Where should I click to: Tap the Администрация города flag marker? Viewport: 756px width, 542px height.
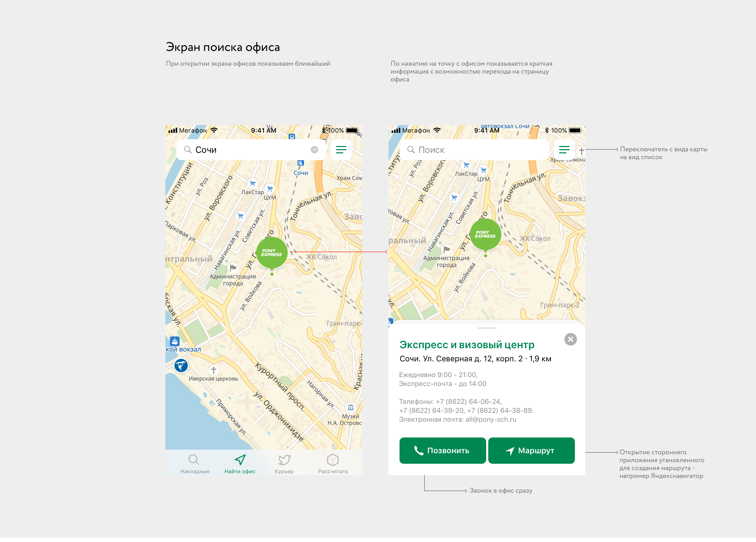[233, 268]
